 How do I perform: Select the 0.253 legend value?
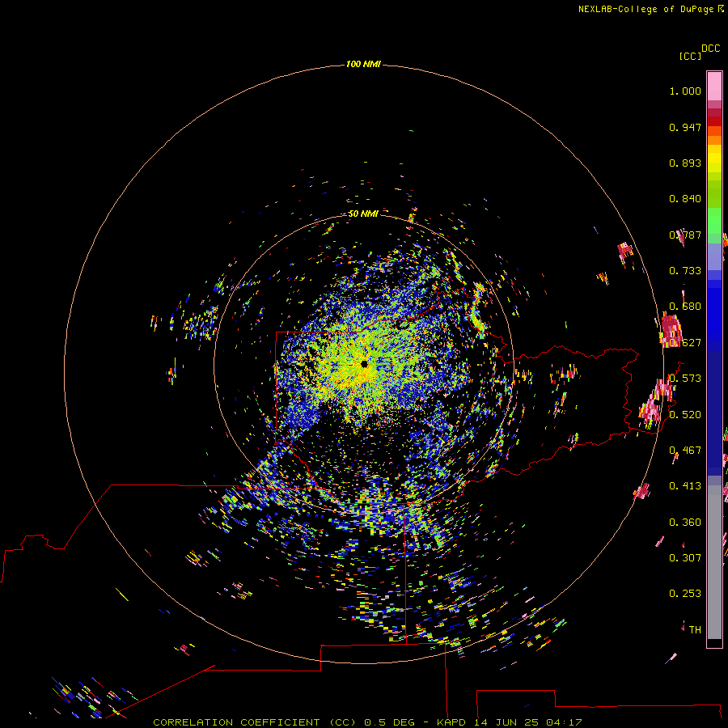click(x=685, y=594)
